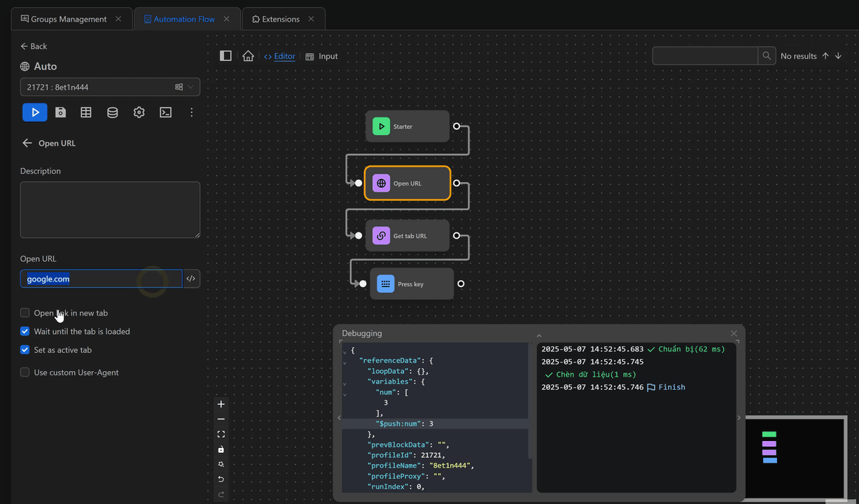Go back using the Back link
Image resolution: width=859 pixels, height=504 pixels.
coord(33,45)
